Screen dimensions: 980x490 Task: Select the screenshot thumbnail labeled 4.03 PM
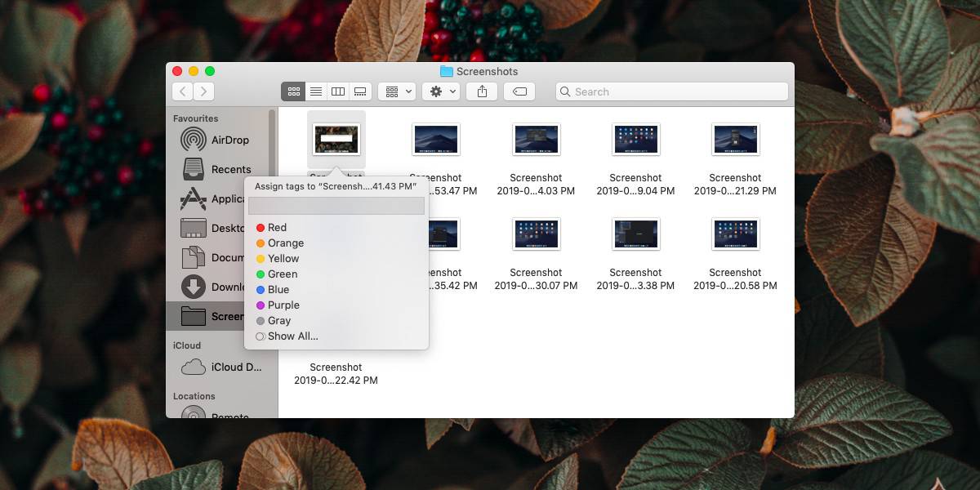[x=536, y=139]
